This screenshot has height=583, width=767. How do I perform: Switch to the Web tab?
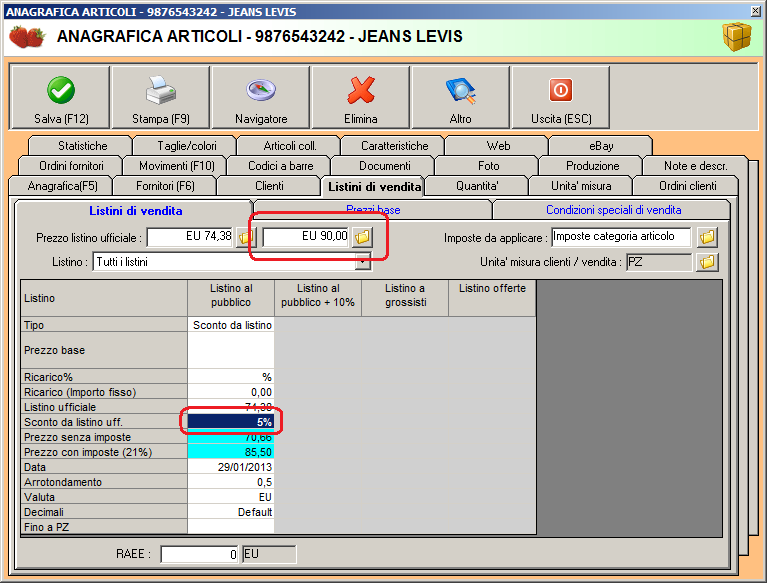pos(498,146)
